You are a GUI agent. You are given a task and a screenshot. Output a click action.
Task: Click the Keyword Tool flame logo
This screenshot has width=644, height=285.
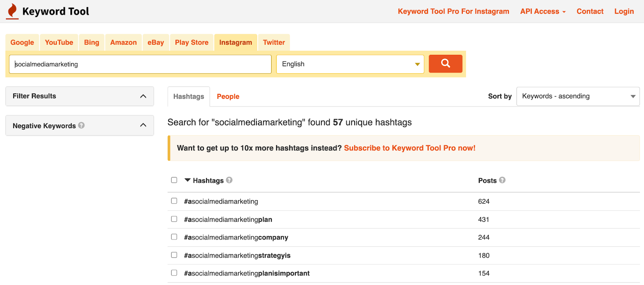click(12, 11)
